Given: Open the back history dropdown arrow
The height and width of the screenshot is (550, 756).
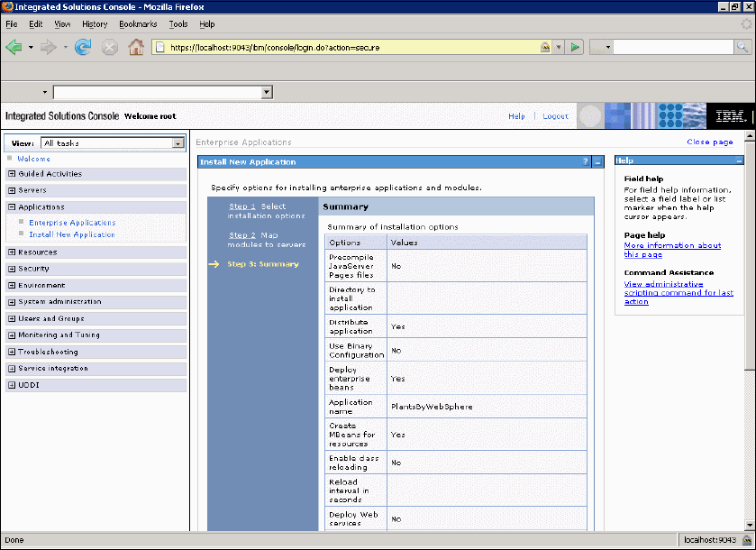Looking at the screenshot, I should (x=31, y=47).
